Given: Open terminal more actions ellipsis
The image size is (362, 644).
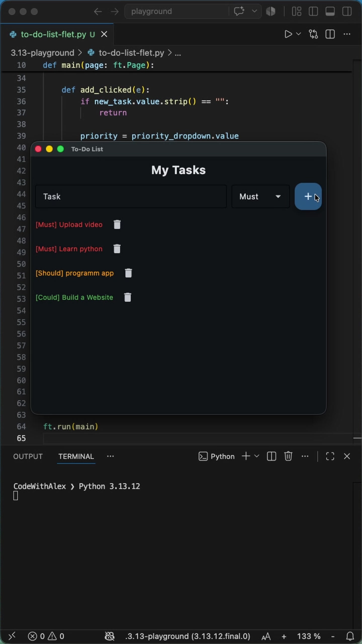Looking at the screenshot, I should pyautogui.click(x=305, y=456).
